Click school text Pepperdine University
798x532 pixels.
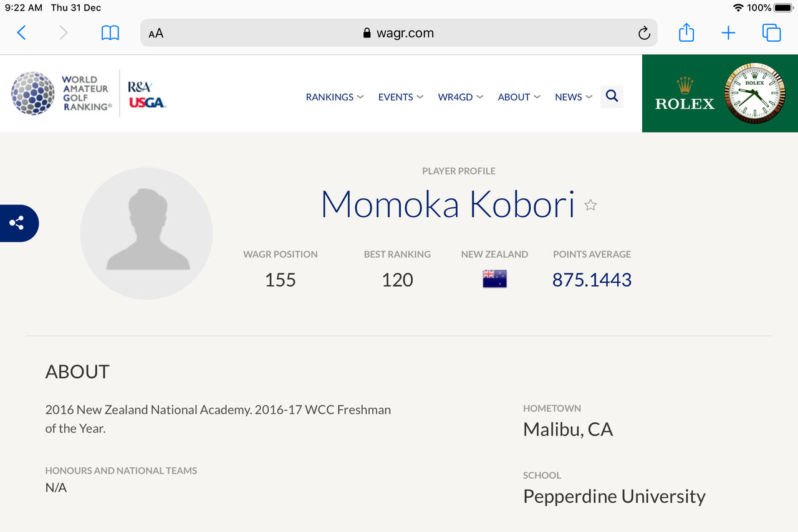click(x=614, y=496)
